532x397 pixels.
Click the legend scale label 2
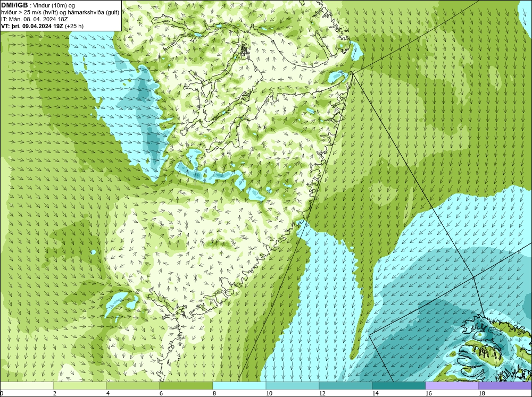[x=55, y=393]
